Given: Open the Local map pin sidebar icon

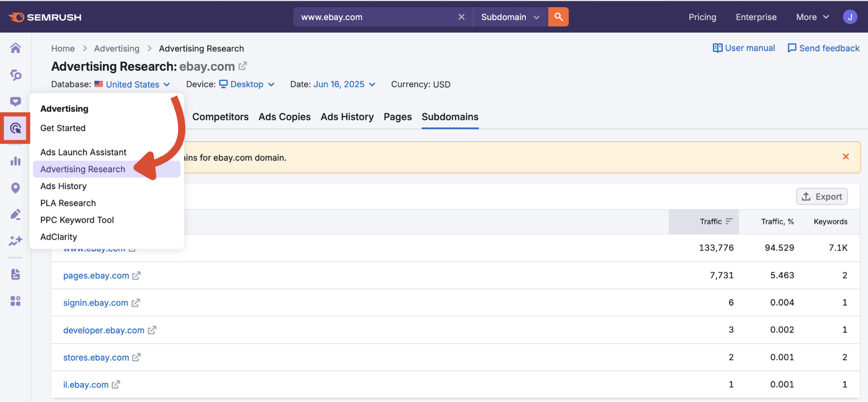Looking at the screenshot, I should pyautogui.click(x=15, y=188).
